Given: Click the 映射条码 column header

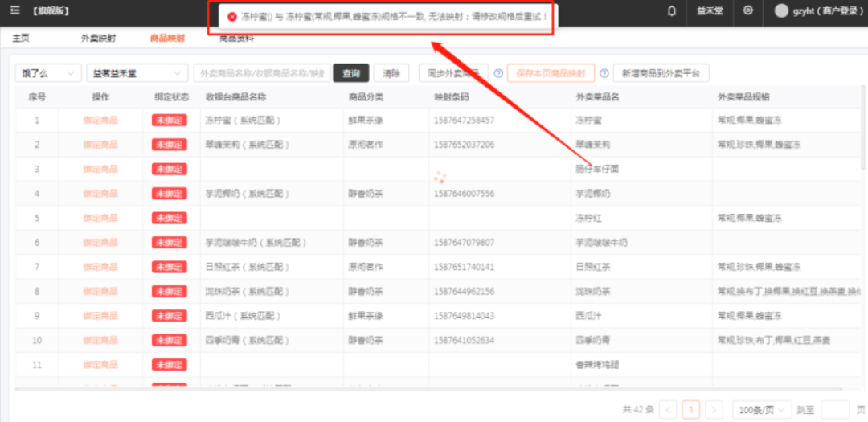Looking at the screenshot, I should [452, 97].
